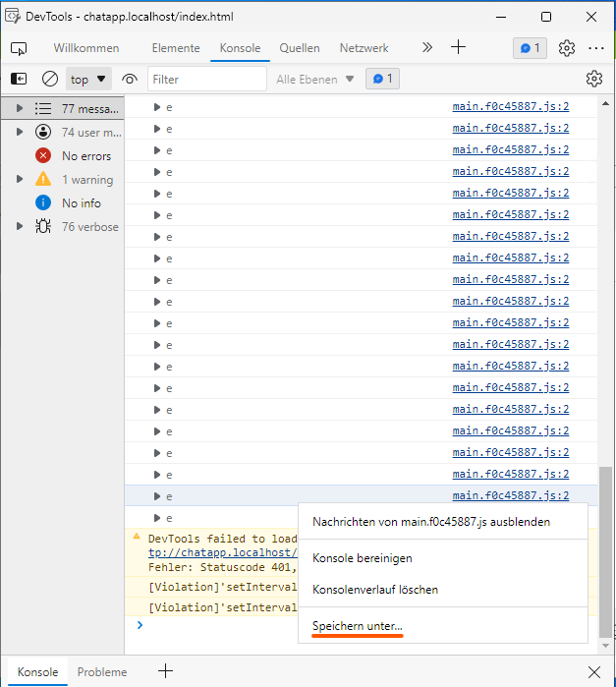
Task: Click the Filter text input field
Action: click(206, 79)
